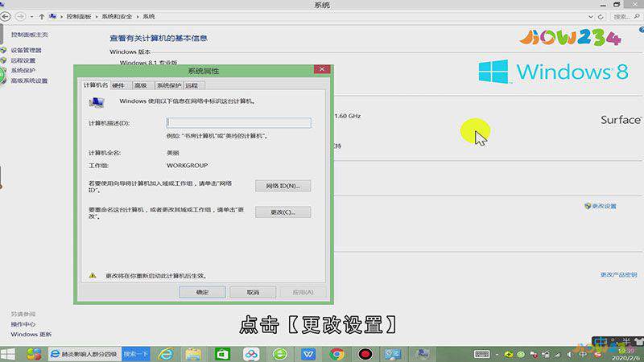Click the 应用(A) button

[x=303, y=292]
